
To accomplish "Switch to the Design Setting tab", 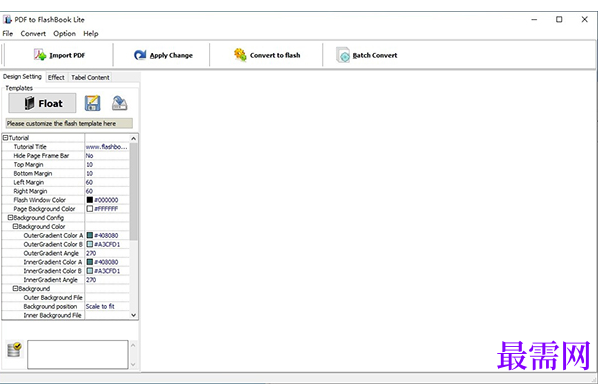I will [x=22, y=77].
